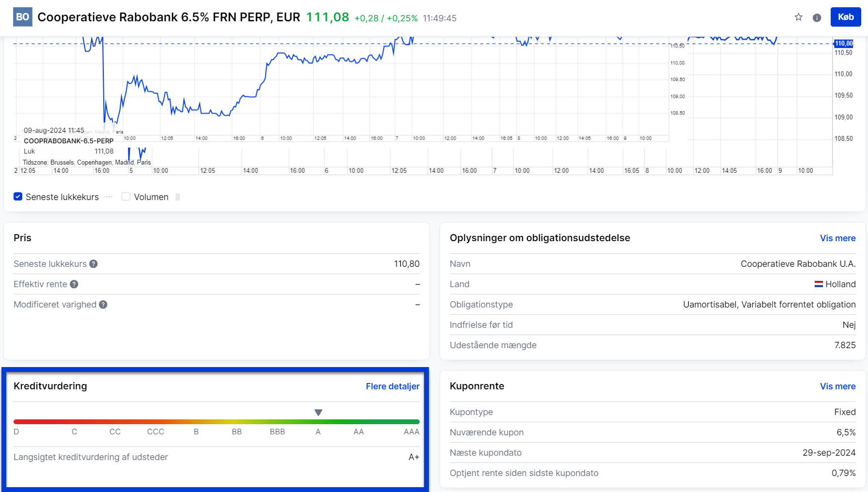This screenshot has width=868, height=492.
Task: Show help for Modificeret varighed
Action: click(x=103, y=305)
